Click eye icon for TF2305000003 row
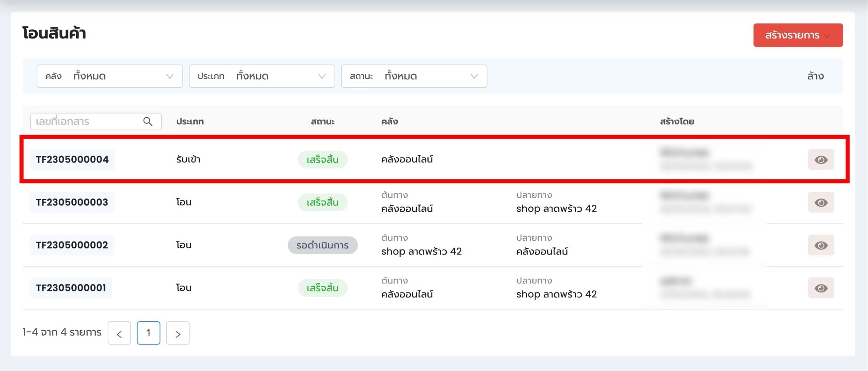The height and width of the screenshot is (371, 868). pyautogui.click(x=821, y=202)
